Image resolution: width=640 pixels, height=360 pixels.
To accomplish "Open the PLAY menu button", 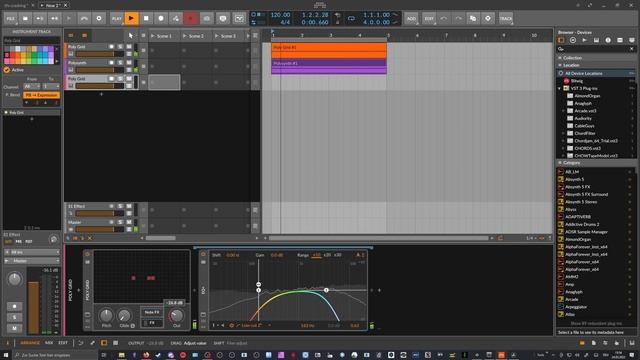I will click(x=117, y=18).
